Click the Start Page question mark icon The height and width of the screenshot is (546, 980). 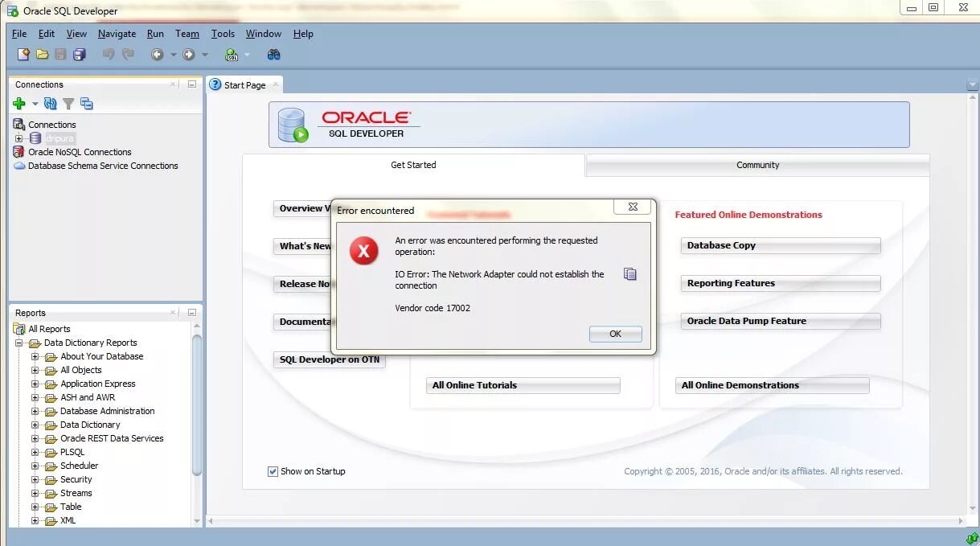(215, 84)
